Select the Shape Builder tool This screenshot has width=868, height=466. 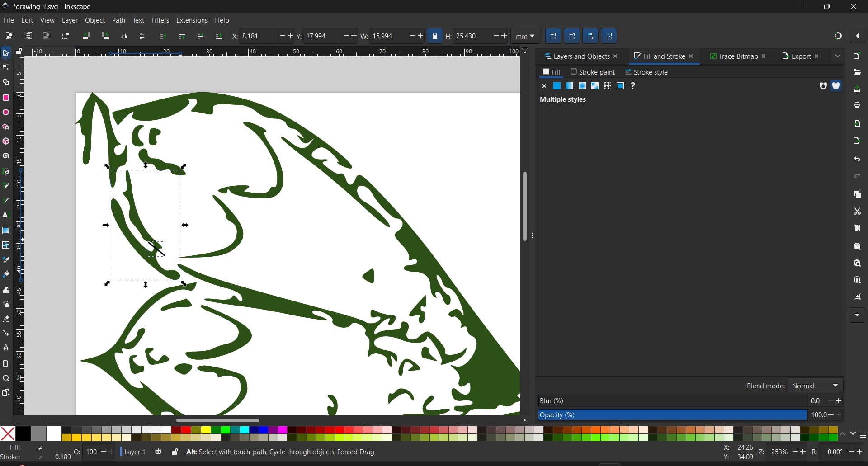pyautogui.click(x=6, y=83)
